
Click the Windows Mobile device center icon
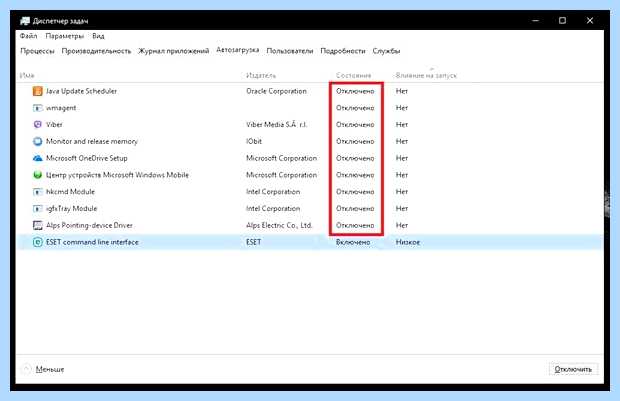click(38, 175)
